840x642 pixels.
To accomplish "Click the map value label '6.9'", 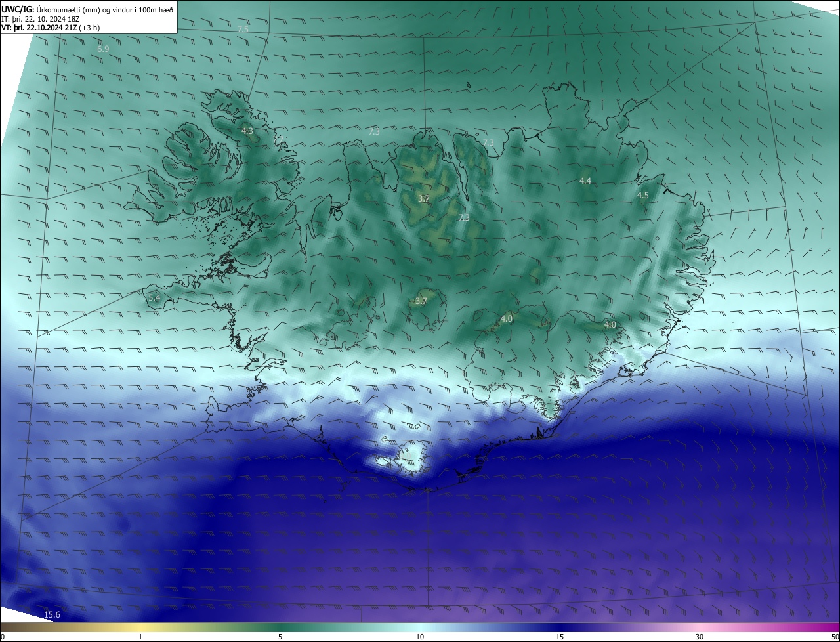I will [103, 49].
